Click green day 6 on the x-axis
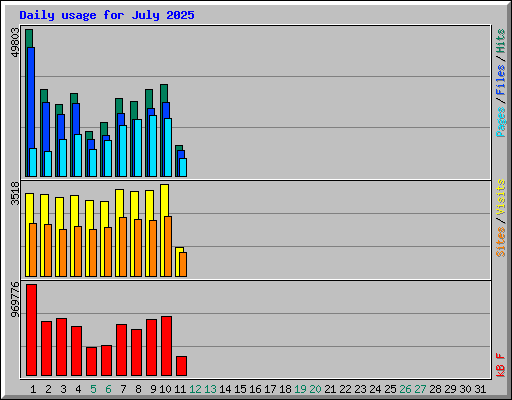 coord(108,389)
